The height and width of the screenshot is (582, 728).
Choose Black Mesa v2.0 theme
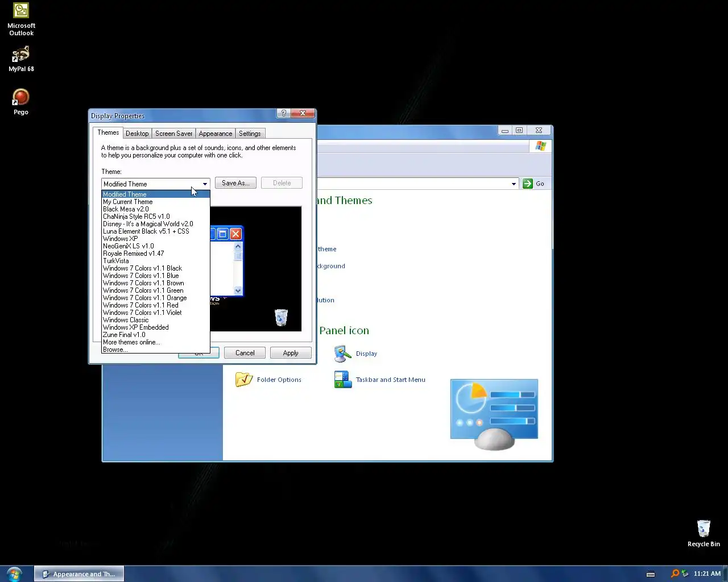156,209
